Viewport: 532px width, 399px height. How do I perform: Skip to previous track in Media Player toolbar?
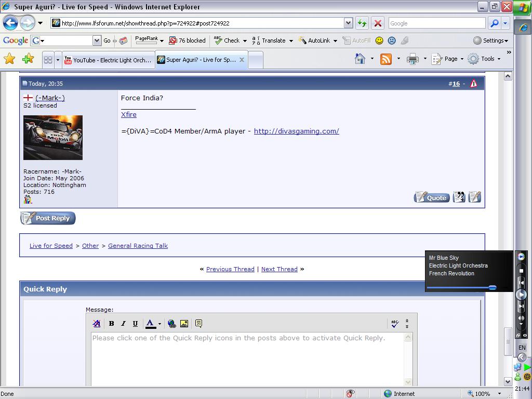coord(522,283)
